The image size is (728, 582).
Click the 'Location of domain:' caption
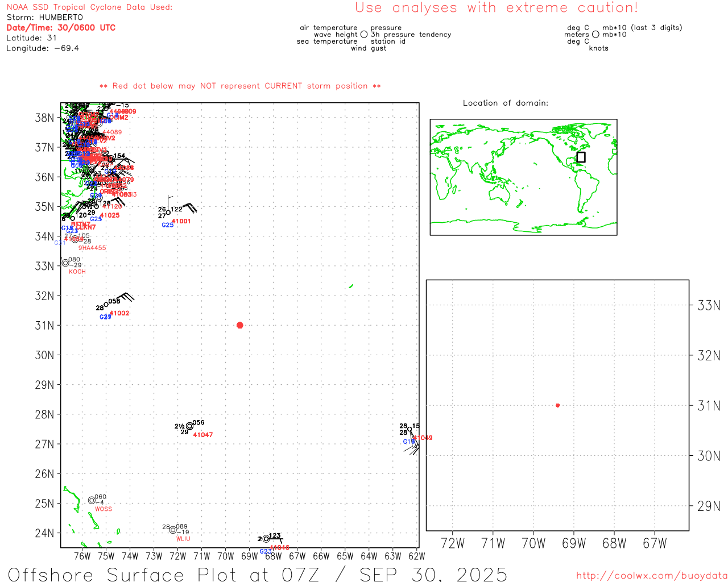506,103
